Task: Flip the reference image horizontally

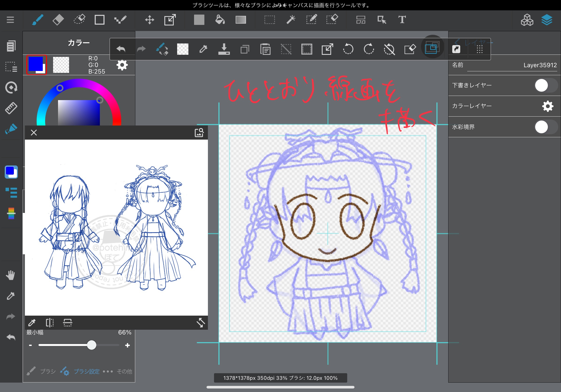Action: click(50, 323)
